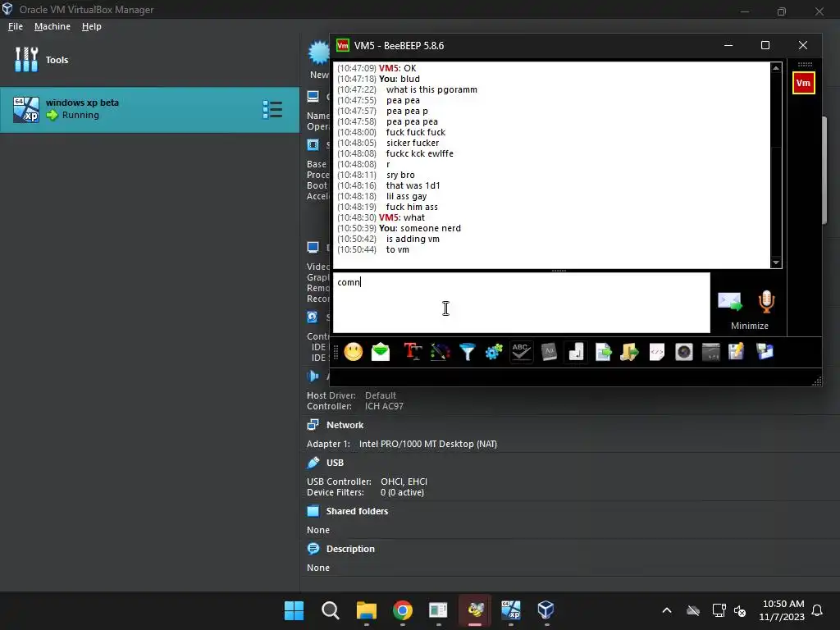Click the chat scrollbar up arrow
Screen dimensions: 840x630
tap(776, 67)
